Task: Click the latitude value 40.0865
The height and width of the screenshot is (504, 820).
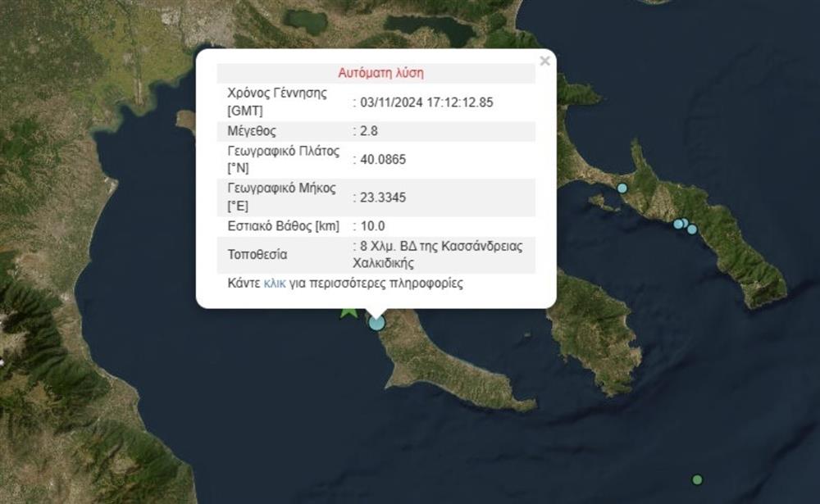Action: click(381, 160)
